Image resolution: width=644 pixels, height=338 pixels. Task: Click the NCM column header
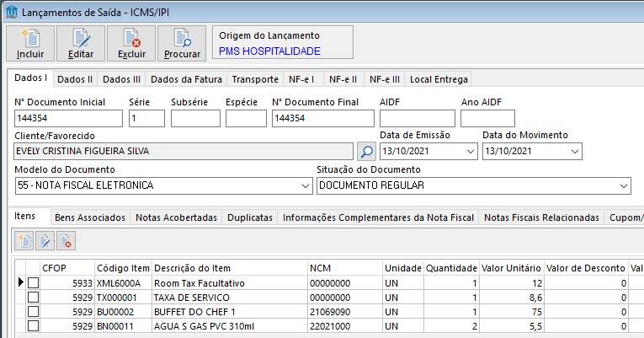click(345, 268)
